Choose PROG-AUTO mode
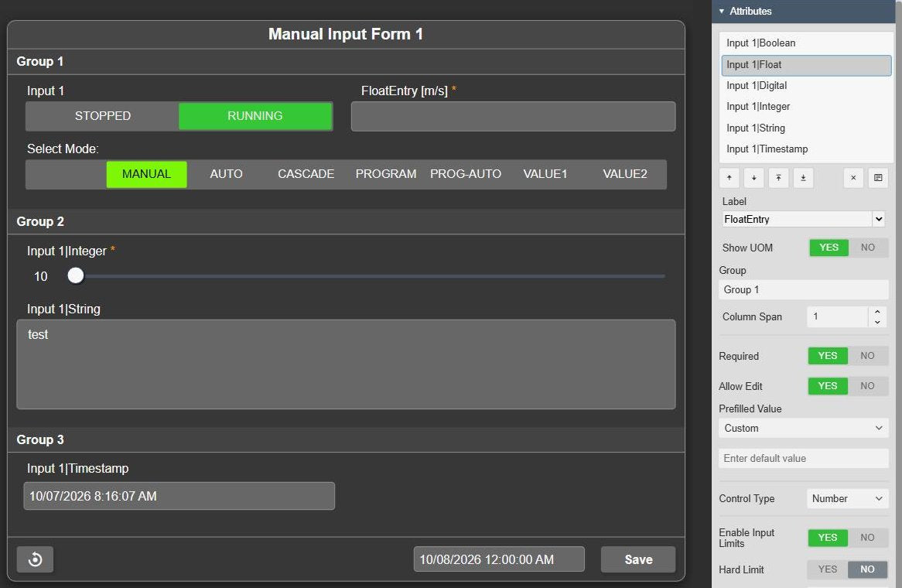Viewport: 902px width, 588px height. click(466, 174)
